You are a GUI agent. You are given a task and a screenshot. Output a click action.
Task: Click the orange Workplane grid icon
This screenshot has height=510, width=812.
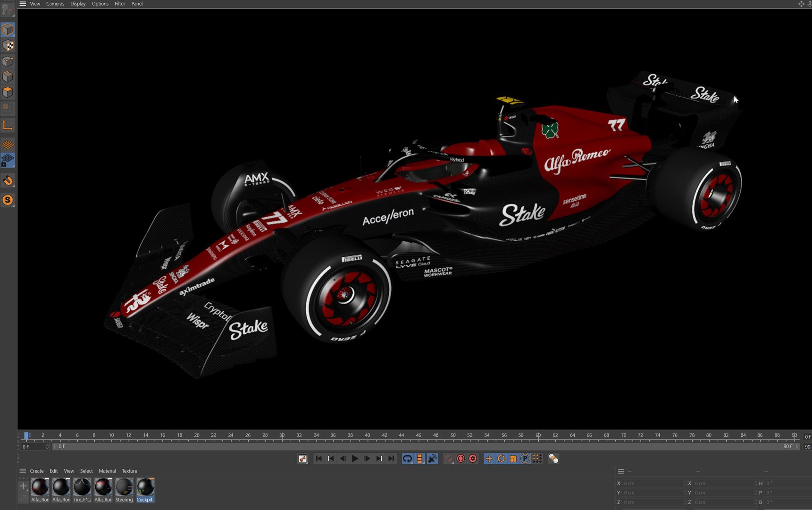(8, 144)
